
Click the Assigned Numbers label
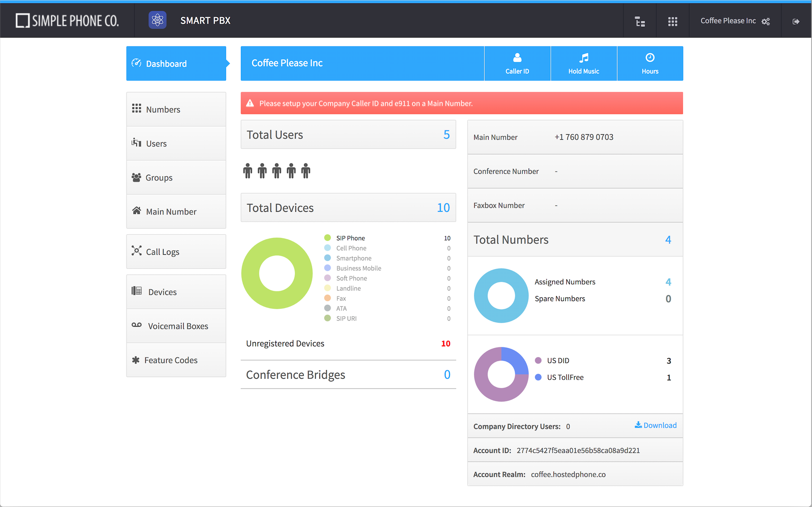[565, 282]
